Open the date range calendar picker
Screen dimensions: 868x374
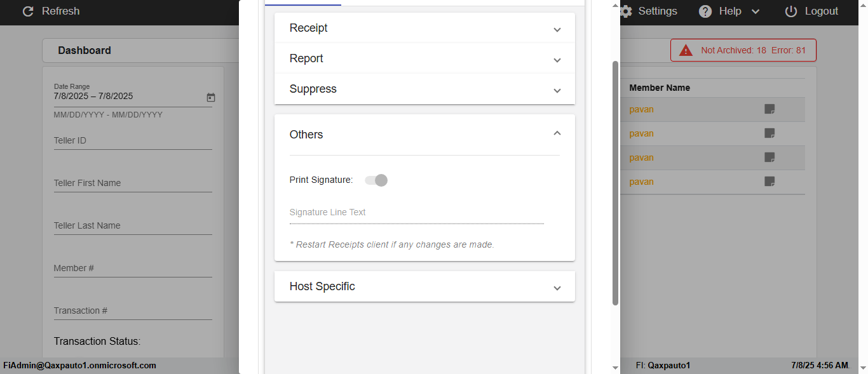[x=211, y=97]
